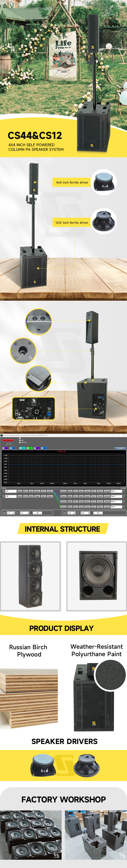This screenshot has height=868, width=127.
Task: Click the red Show all label
Action: click(61, 451)
